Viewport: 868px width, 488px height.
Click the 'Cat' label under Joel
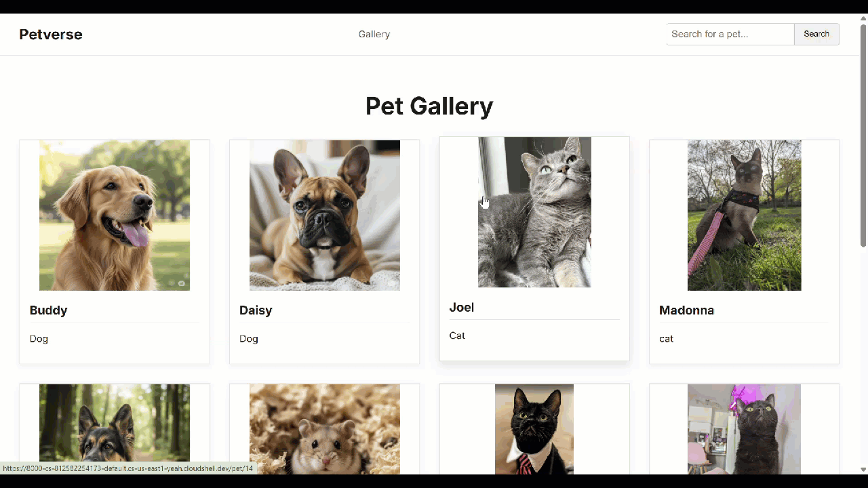(x=457, y=335)
